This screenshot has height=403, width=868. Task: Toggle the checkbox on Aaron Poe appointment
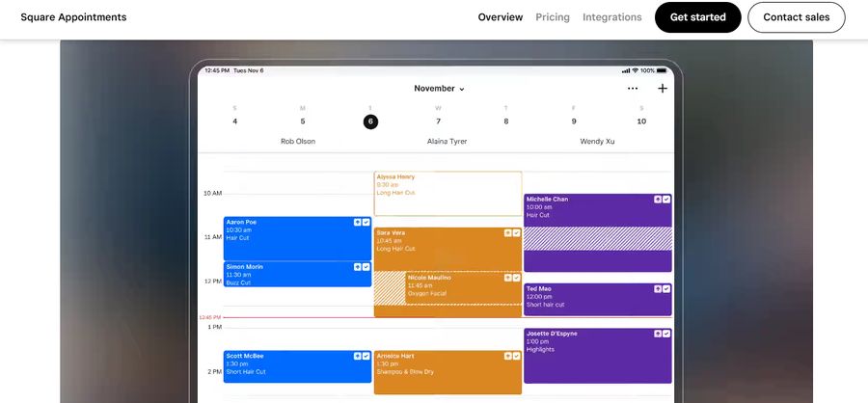pos(366,222)
